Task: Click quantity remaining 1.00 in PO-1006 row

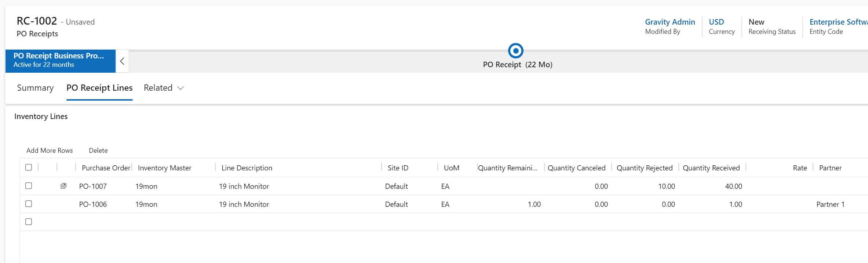Action: coord(534,204)
